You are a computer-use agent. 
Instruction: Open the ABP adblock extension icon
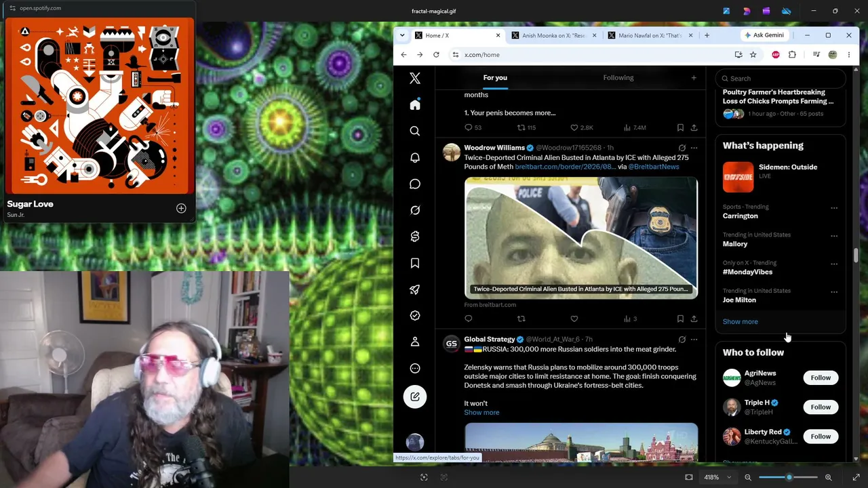pos(775,55)
